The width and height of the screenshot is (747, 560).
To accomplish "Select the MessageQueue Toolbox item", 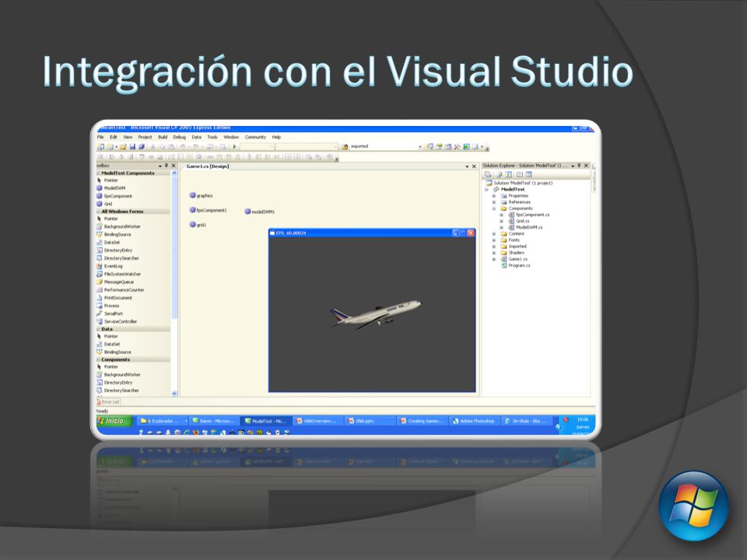I will coord(115,282).
